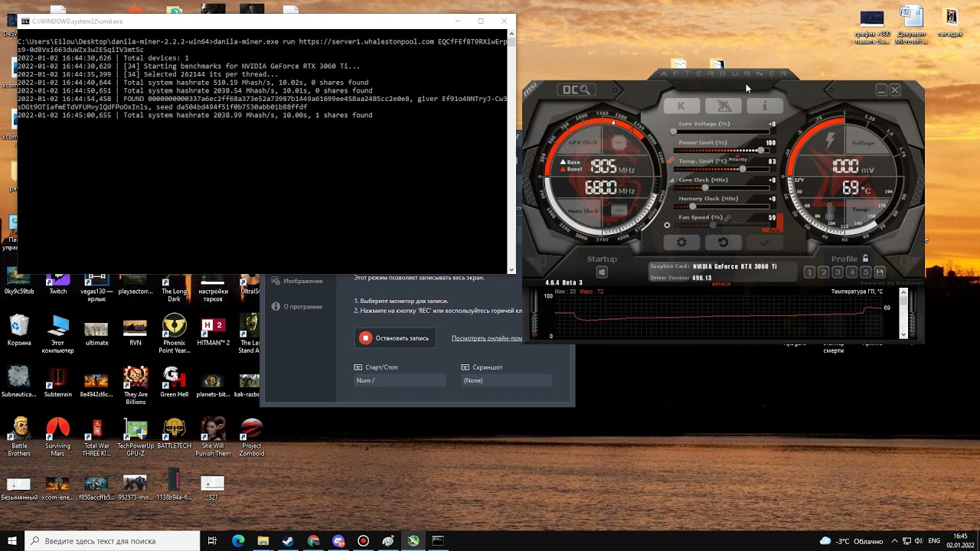
Task: Select the Green Hell desktop shortcut
Action: tap(174, 382)
